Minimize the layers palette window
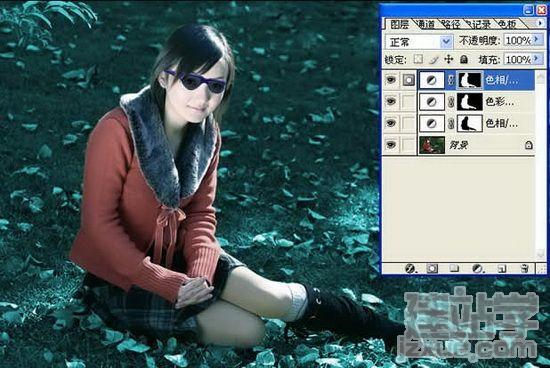 point(529,10)
